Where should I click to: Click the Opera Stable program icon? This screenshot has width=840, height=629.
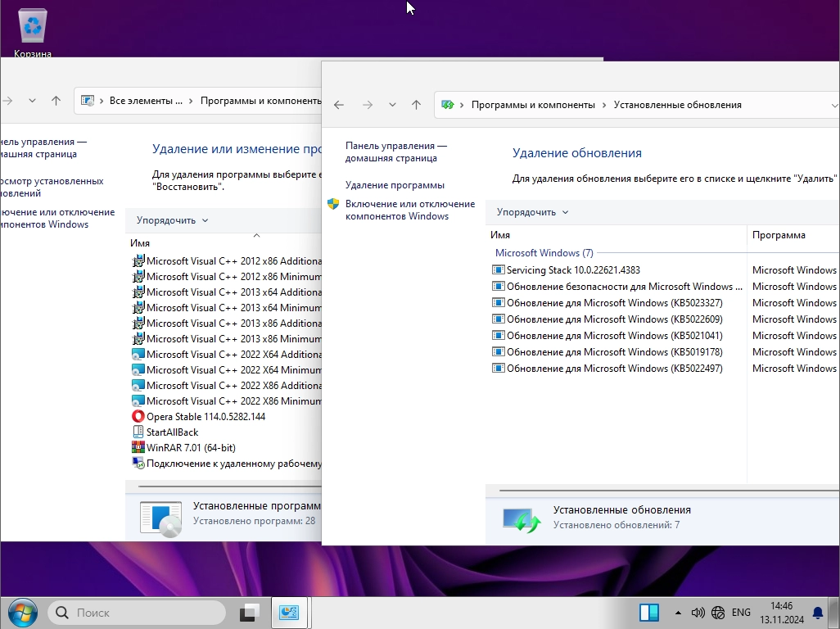point(138,416)
